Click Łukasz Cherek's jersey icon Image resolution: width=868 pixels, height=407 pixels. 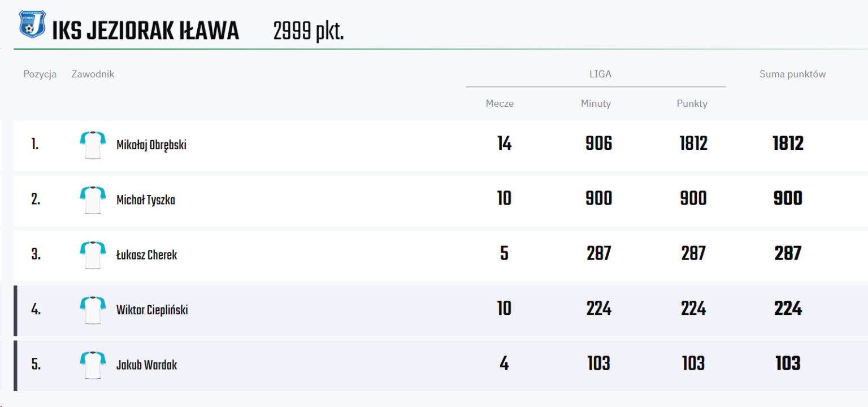coord(93,255)
